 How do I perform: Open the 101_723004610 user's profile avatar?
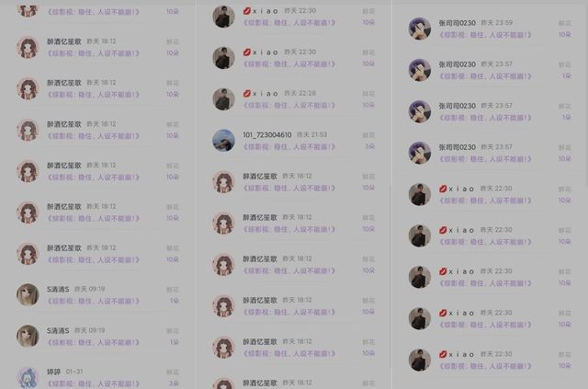tap(224, 141)
